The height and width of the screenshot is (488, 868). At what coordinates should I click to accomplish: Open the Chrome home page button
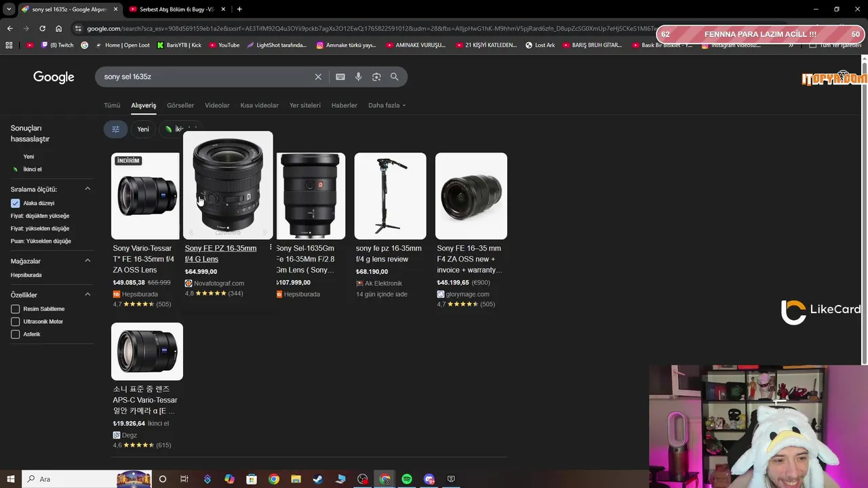(58, 28)
